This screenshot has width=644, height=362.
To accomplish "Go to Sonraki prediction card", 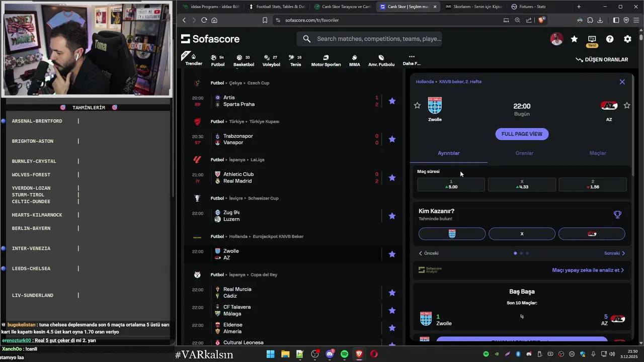I will (615, 253).
